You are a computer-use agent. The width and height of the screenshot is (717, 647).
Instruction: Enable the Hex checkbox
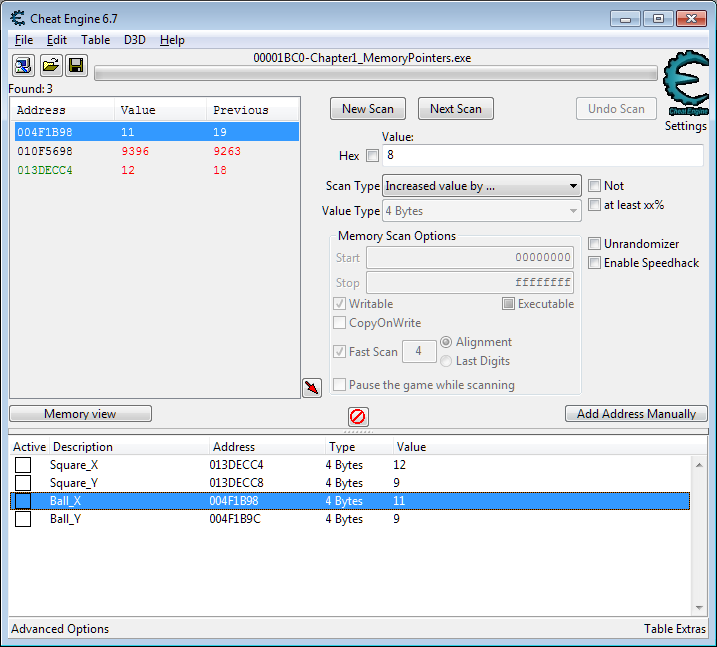(x=373, y=156)
